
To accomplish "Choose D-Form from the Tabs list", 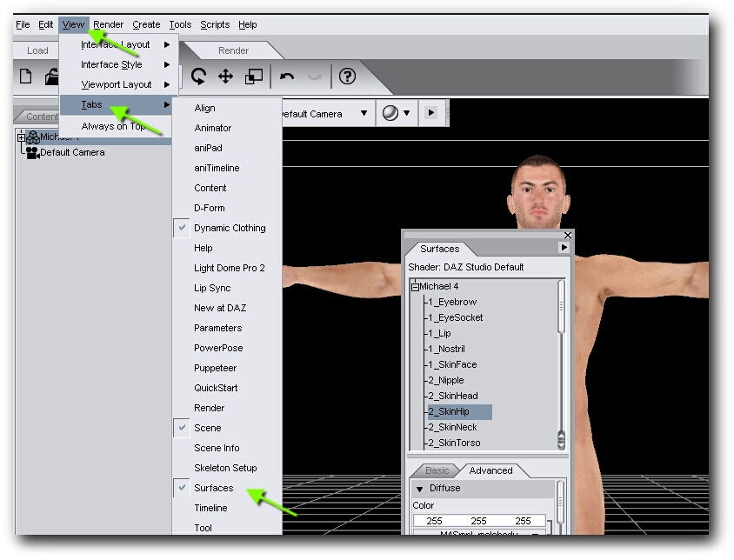I will tap(228, 208).
